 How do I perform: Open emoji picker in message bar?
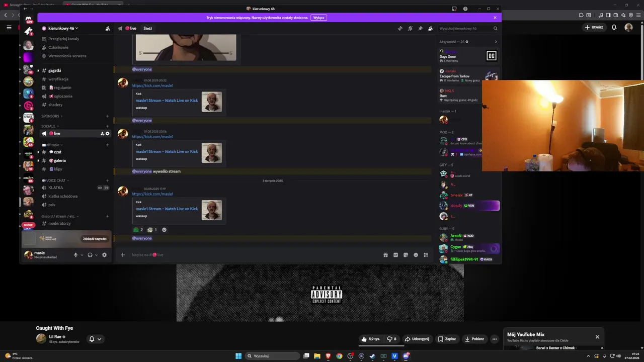click(416, 255)
